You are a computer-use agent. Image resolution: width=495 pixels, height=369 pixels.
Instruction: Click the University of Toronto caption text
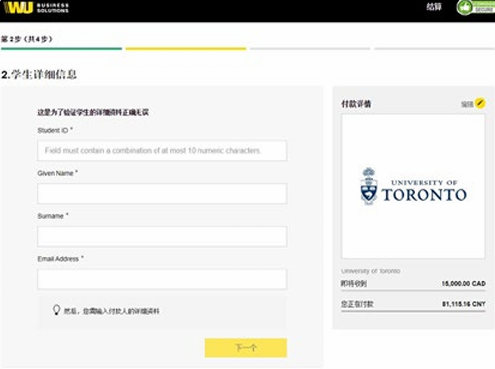(371, 271)
